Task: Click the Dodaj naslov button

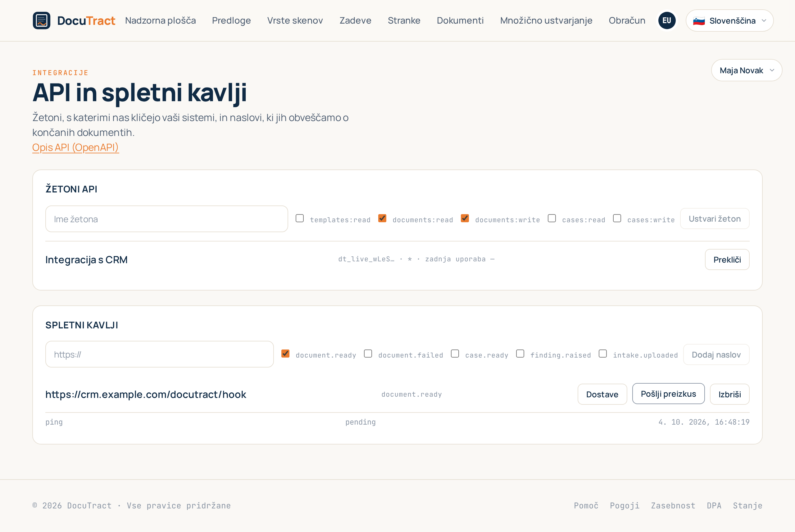Action: pyautogui.click(x=716, y=354)
